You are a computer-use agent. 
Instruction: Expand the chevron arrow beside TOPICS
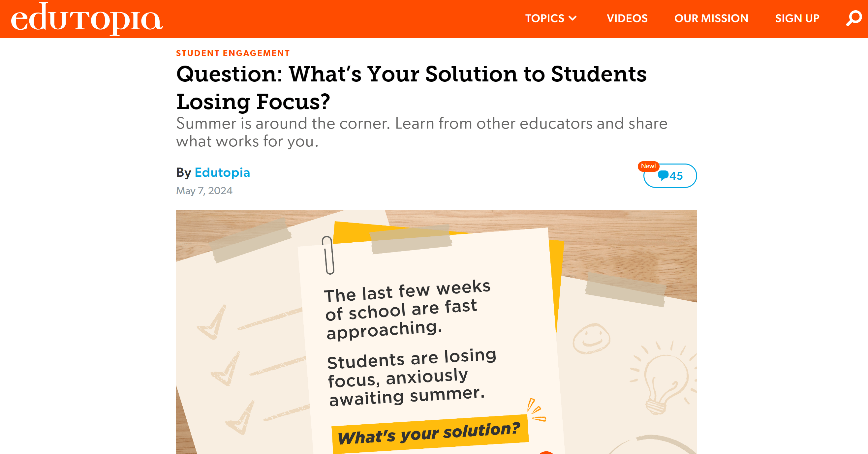[573, 18]
